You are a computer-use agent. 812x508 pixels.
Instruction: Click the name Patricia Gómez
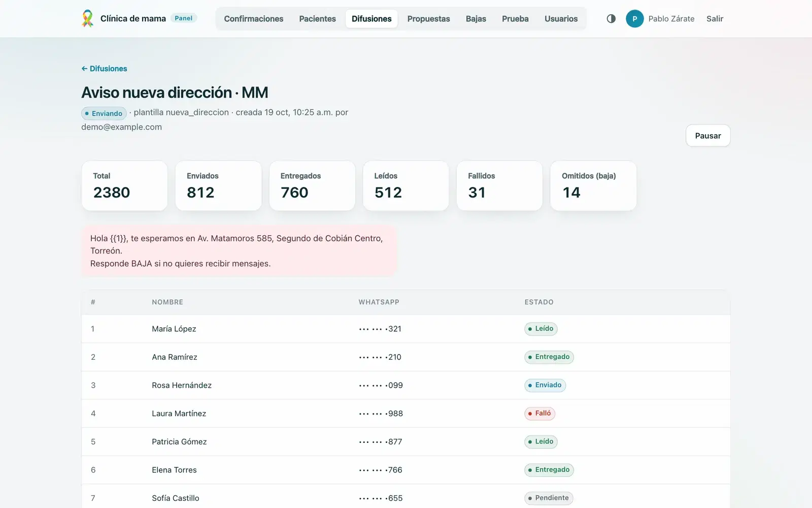coord(179,441)
